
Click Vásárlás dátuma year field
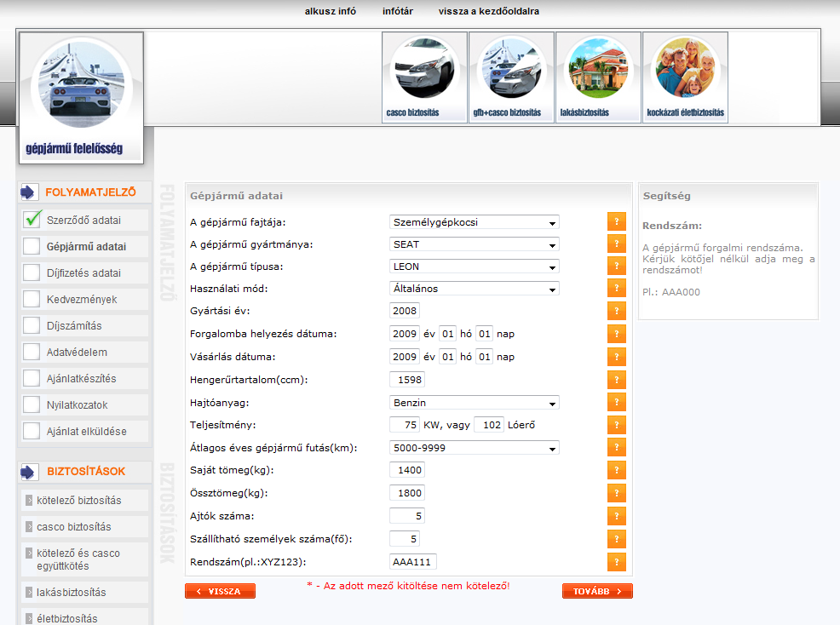click(x=405, y=357)
